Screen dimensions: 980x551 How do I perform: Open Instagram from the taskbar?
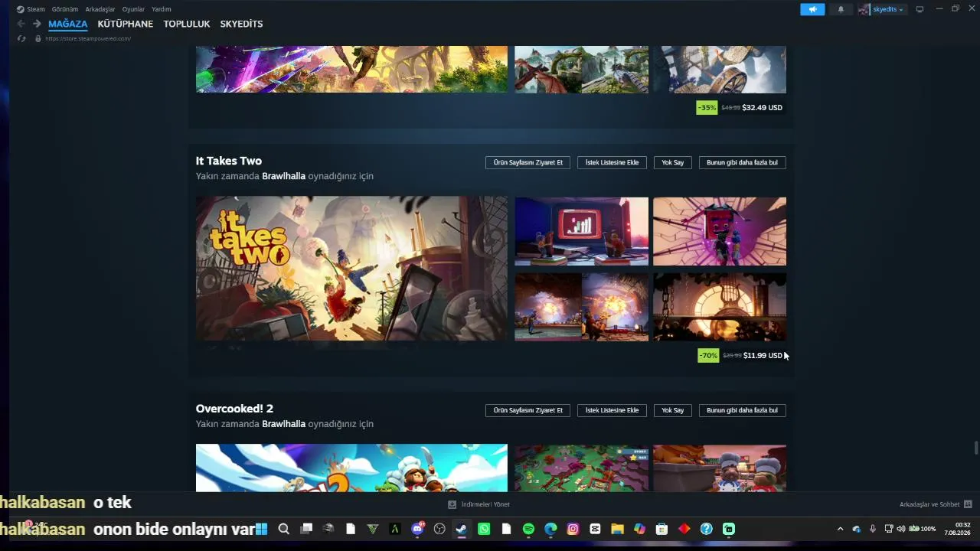(573, 529)
